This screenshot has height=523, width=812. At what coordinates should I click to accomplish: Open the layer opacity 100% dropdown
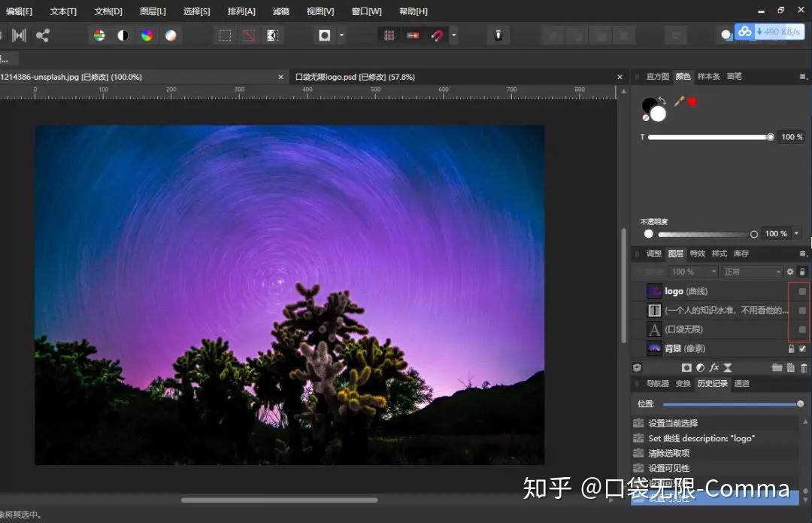coord(692,272)
